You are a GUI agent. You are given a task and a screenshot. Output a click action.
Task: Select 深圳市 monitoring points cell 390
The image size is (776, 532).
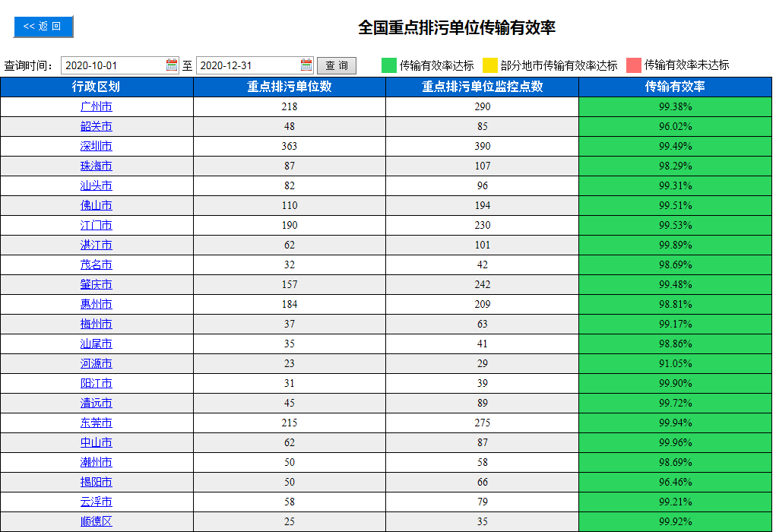pyautogui.click(x=483, y=147)
